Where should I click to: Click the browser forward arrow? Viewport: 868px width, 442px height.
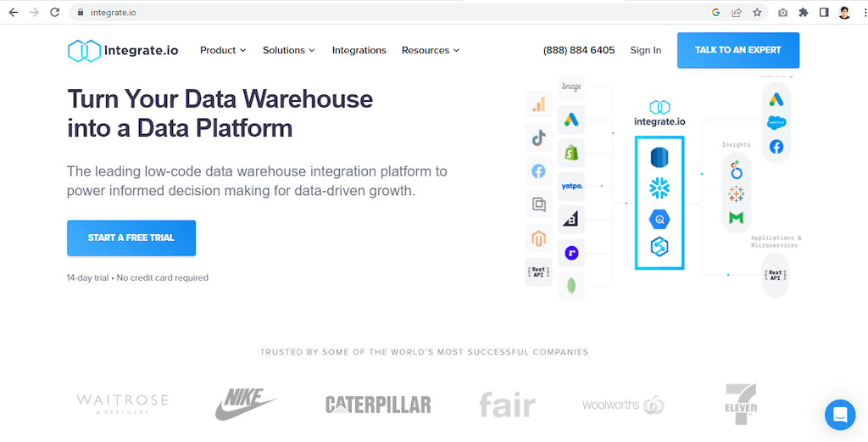coord(34,12)
